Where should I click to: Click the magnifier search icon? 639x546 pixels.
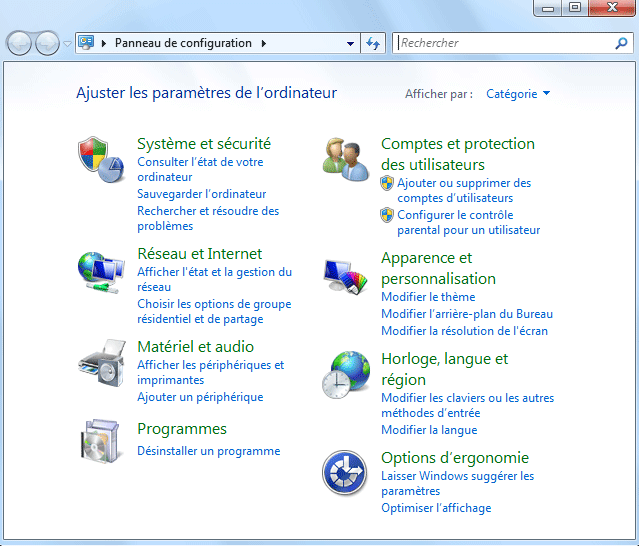pyautogui.click(x=621, y=43)
